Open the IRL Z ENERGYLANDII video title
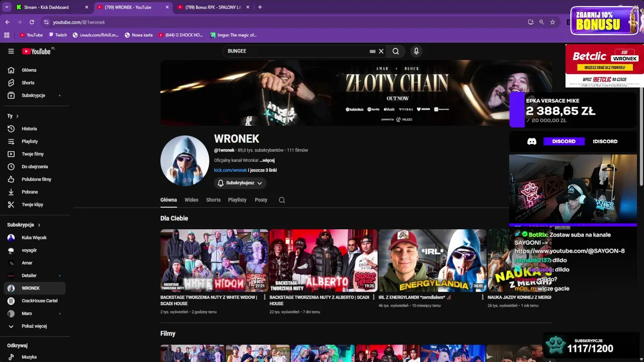This screenshot has width=644, height=362. pos(415,298)
